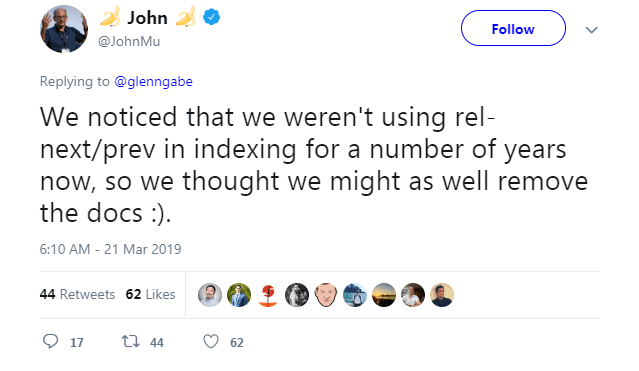The image size is (639, 371).
Task: Click the red flower liker avatar
Action: (x=268, y=295)
